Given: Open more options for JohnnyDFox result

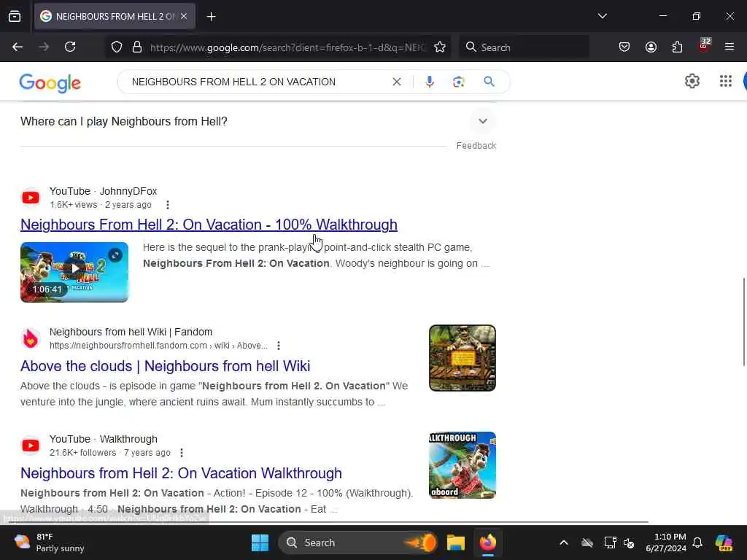Looking at the screenshot, I should pyautogui.click(x=167, y=205).
